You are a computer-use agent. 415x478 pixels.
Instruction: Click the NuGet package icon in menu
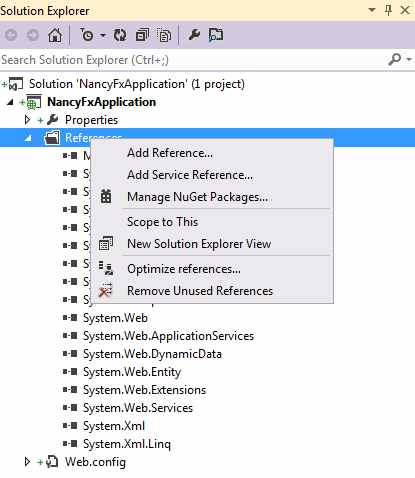tap(106, 196)
